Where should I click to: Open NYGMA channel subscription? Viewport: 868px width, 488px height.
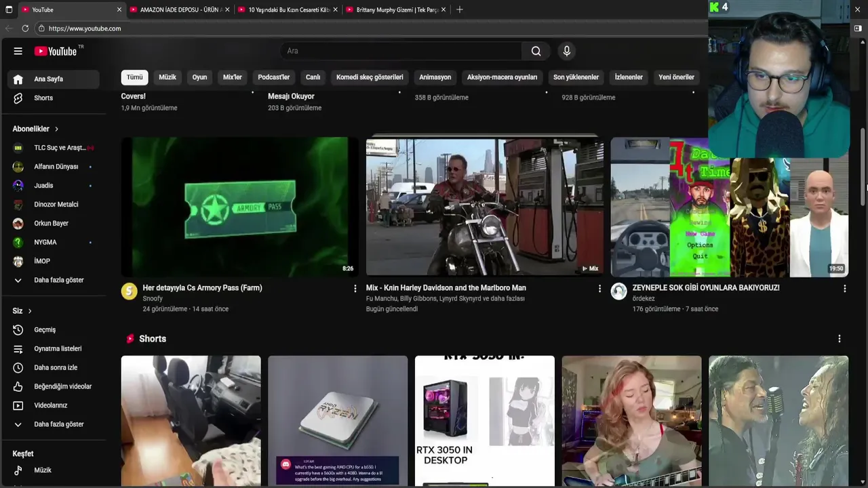point(54,242)
